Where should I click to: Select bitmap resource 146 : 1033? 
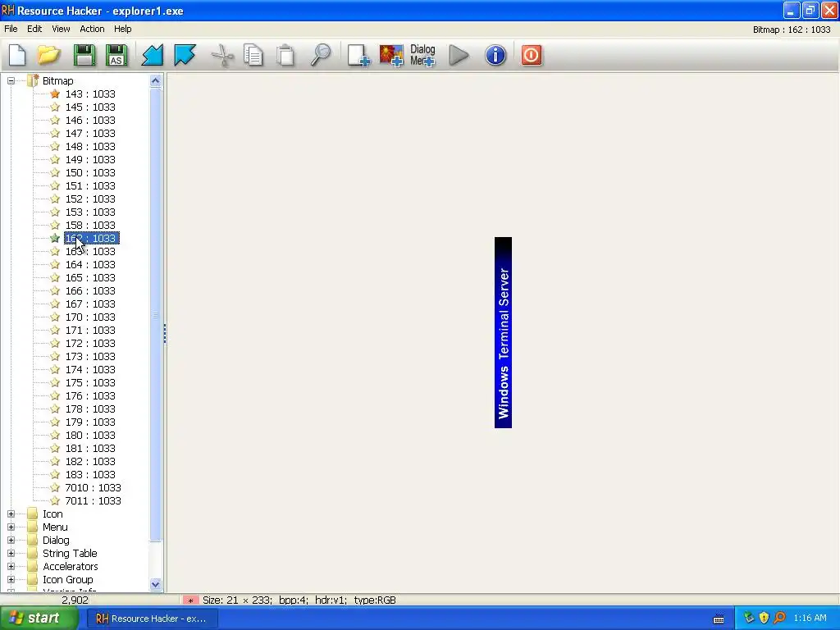90,120
